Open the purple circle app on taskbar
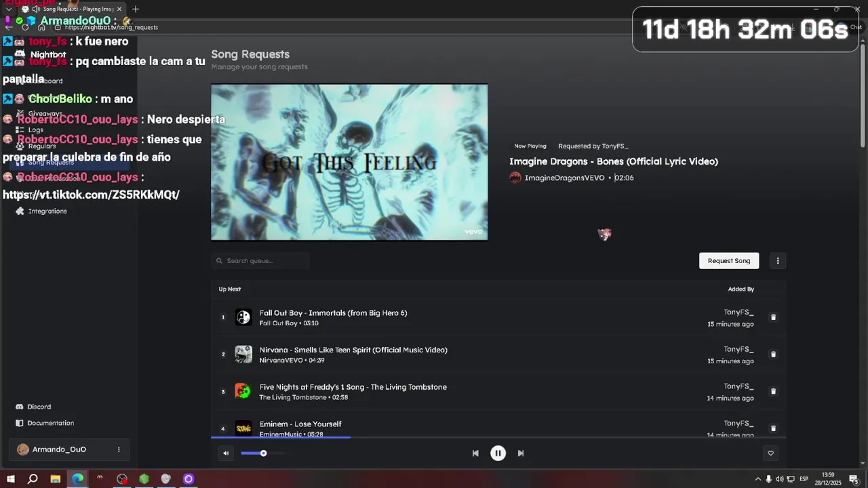868x488 pixels. 189,479
